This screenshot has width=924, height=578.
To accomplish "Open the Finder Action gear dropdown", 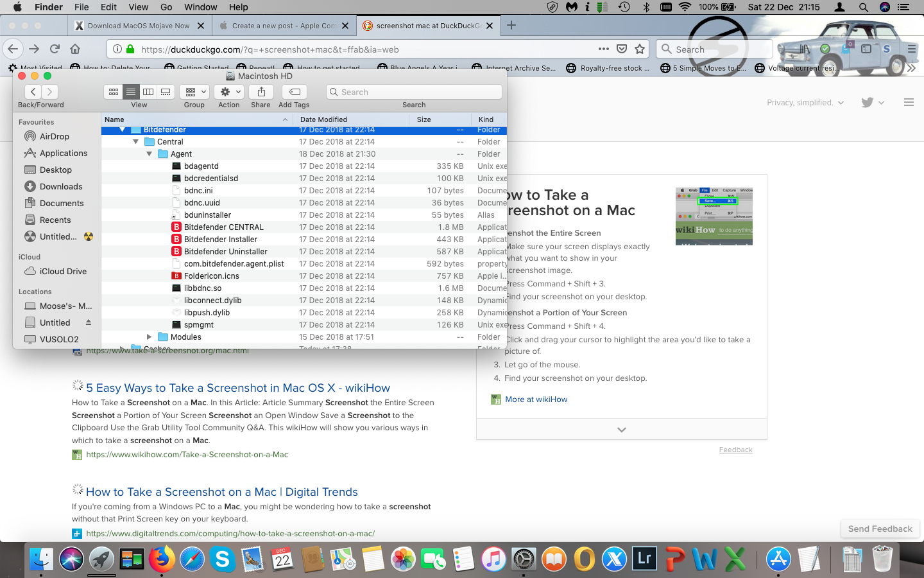I will pyautogui.click(x=228, y=92).
